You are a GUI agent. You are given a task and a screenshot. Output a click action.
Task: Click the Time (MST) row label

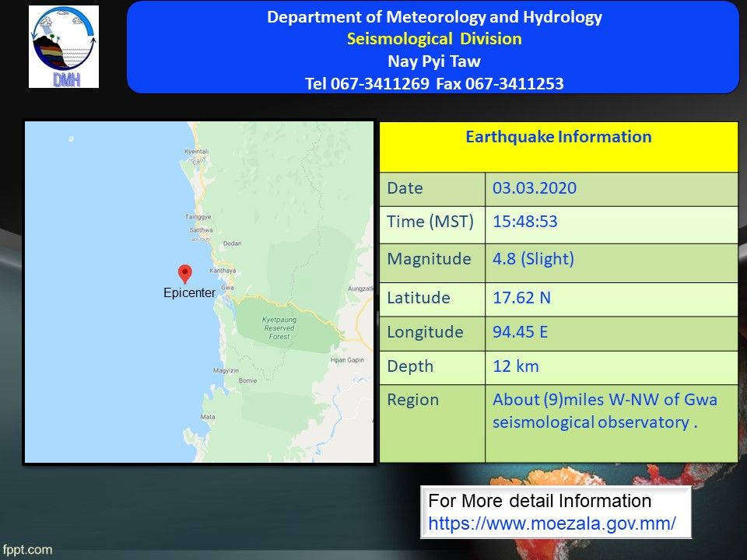pos(430,222)
